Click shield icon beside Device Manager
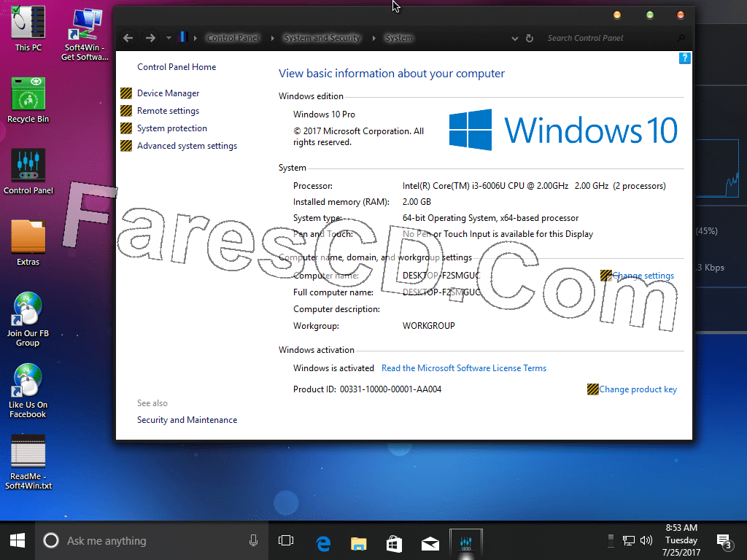The height and width of the screenshot is (560, 747). pyautogui.click(x=126, y=93)
